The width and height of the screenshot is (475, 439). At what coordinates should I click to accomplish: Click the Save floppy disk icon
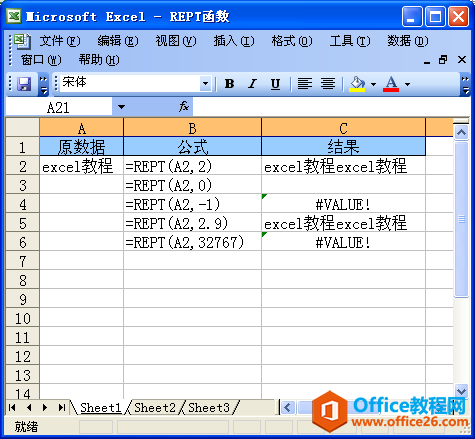point(24,84)
